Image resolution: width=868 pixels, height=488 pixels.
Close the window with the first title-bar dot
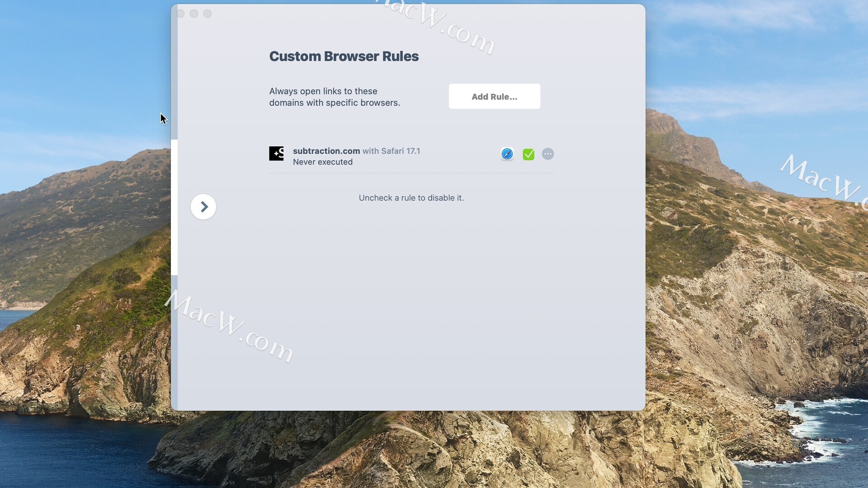pos(180,14)
